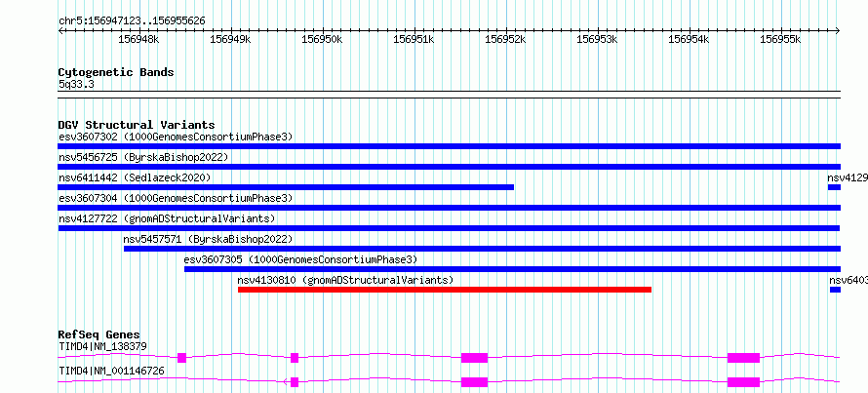The height and width of the screenshot is (393, 868).
Task: Open the TIMD4|NM_001146726 transcript label
Action: [x=111, y=371]
